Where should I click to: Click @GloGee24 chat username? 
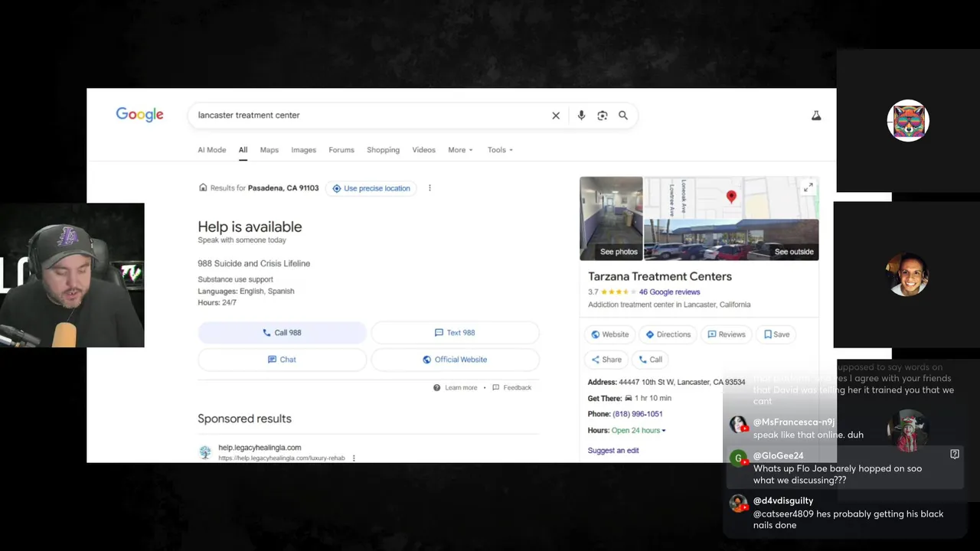point(779,456)
